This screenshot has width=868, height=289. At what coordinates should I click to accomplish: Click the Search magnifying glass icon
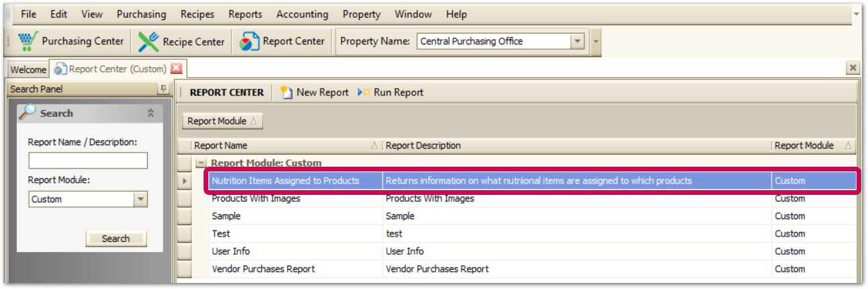28,113
